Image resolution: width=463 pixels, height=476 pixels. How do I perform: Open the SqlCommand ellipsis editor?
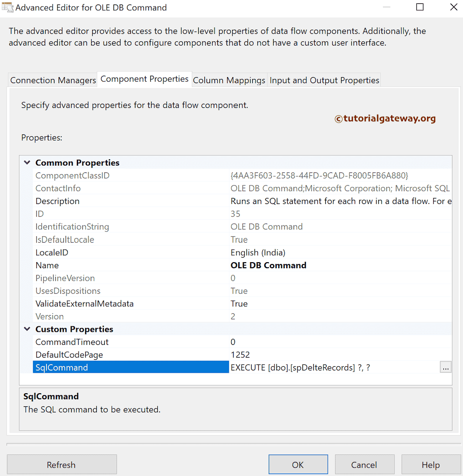click(445, 367)
